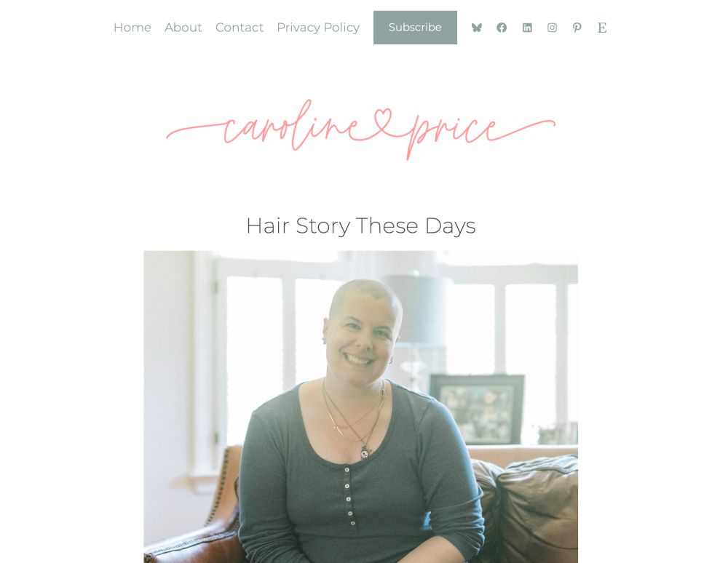Open the Hair Story These Days post title
Screen dimensions: 728x563
pyautogui.click(x=361, y=226)
